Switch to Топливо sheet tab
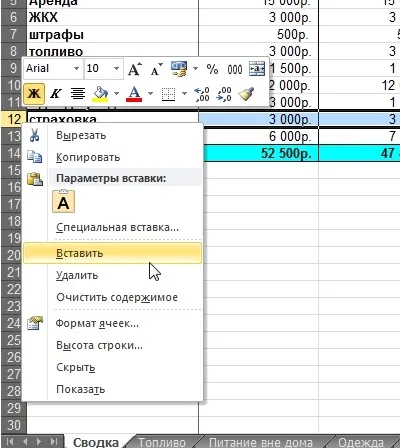This screenshot has height=448, width=400. click(x=162, y=442)
